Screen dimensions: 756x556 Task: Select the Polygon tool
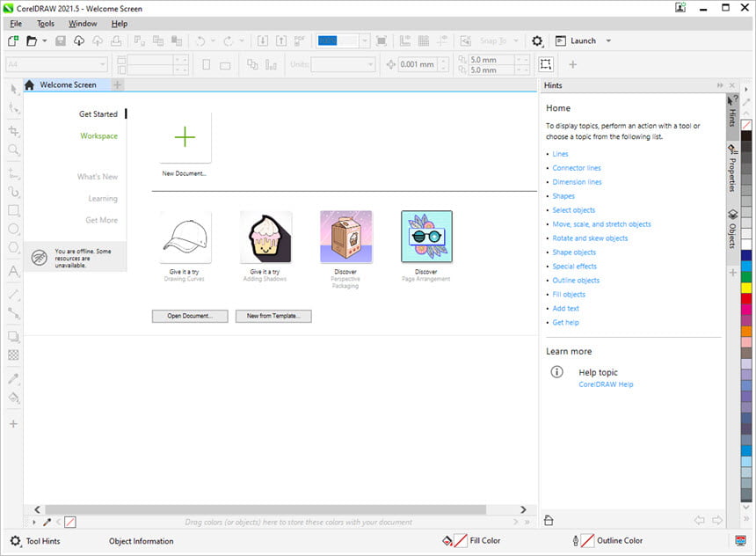(x=13, y=247)
